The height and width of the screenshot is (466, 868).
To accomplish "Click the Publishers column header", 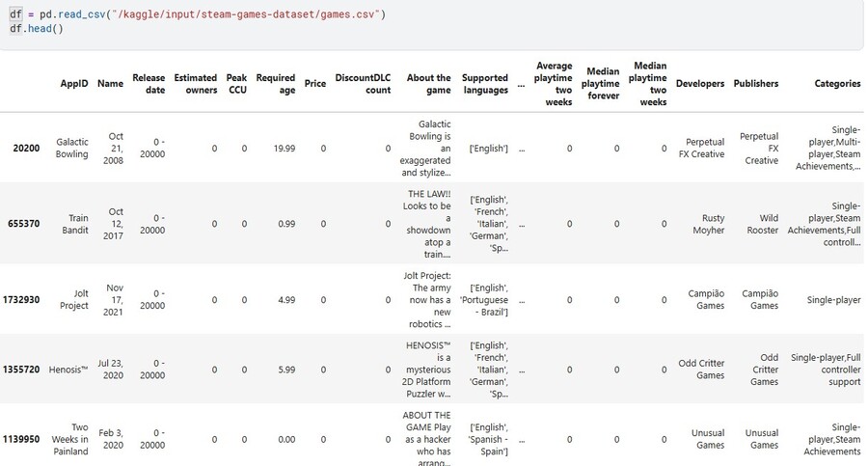I will click(755, 84).
